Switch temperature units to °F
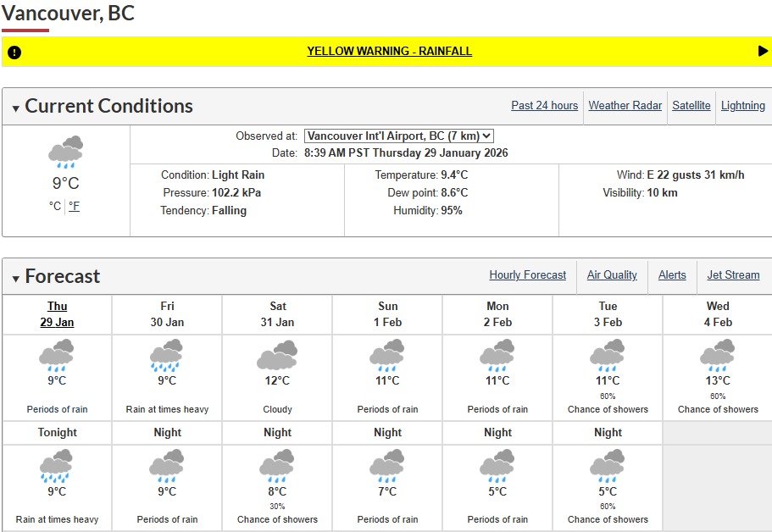 pyautogui.click(x=75, y=206)
